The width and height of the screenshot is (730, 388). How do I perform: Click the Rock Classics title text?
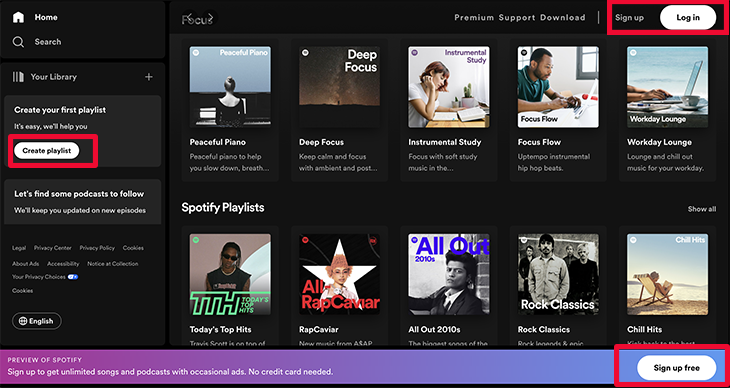click(x=544, y=330)
